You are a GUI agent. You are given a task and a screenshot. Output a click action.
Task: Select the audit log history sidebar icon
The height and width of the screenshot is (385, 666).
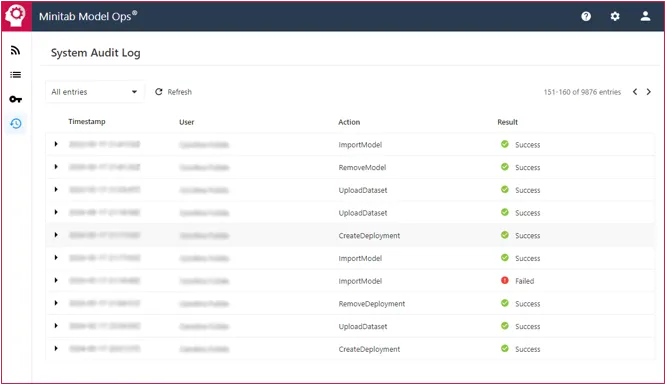click(16, 124)
